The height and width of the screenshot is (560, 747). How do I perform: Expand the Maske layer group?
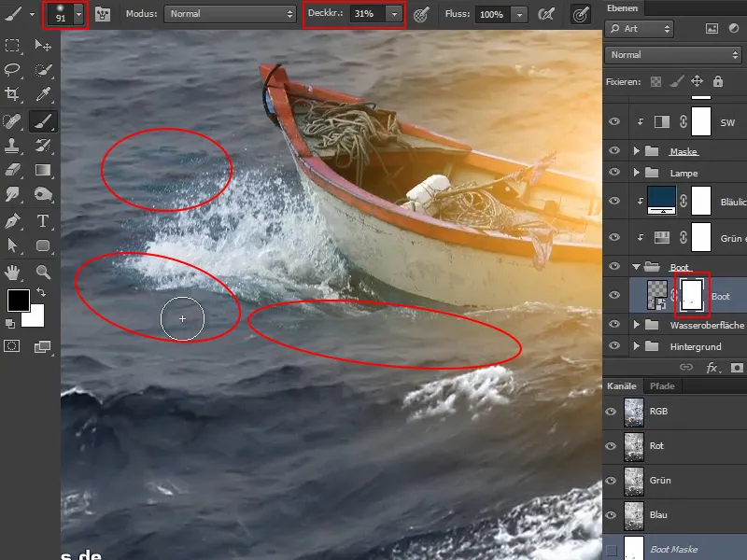637,151
